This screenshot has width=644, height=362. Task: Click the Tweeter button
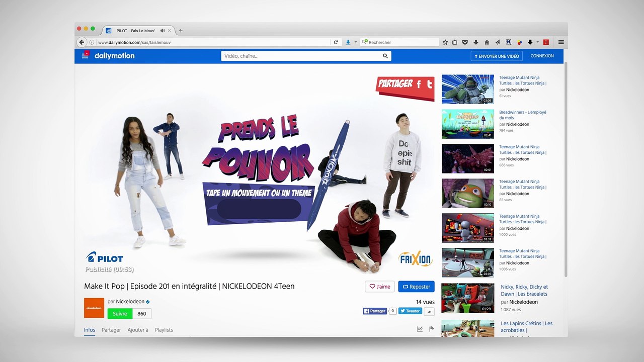[x=410, y=311]
